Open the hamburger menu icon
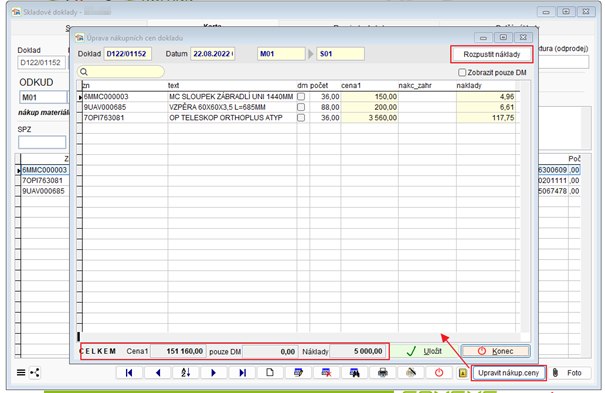The image size is (605, 393). (x=21, y=373)
